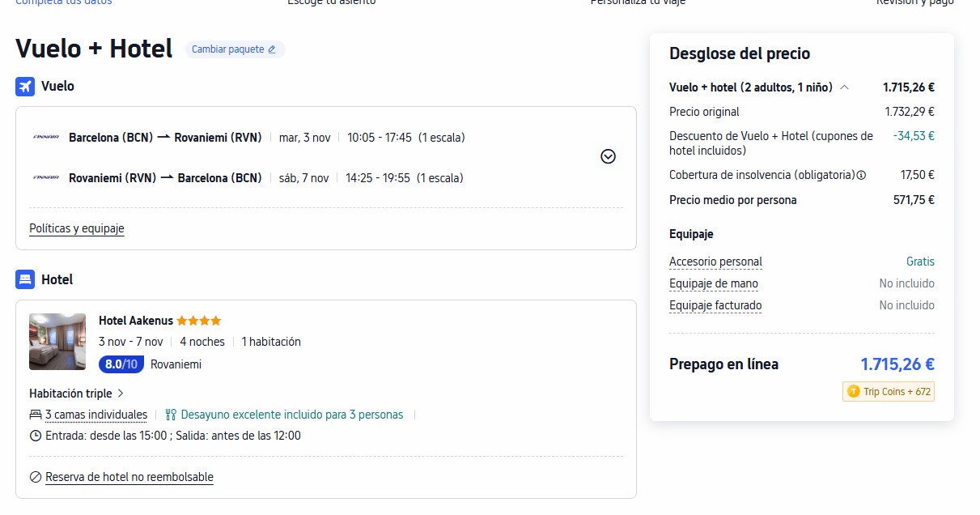Click the airplane icon next to Vuelo
The height and width of the screenshot is (515, 980).
pyautogui.click(x=25, y=86)
